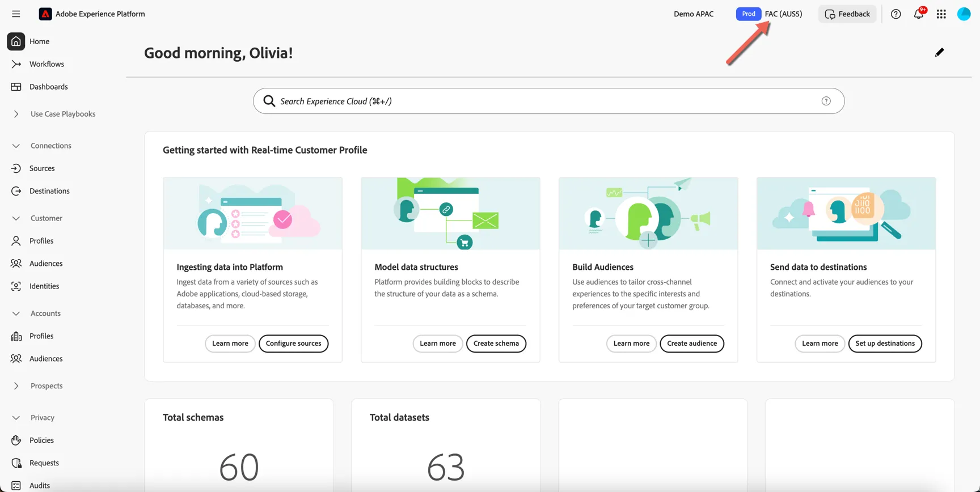Click the Demo APAC organization name
Image resolution: width=980 pixels, height=492 pixels.
[x=694, y=14]
